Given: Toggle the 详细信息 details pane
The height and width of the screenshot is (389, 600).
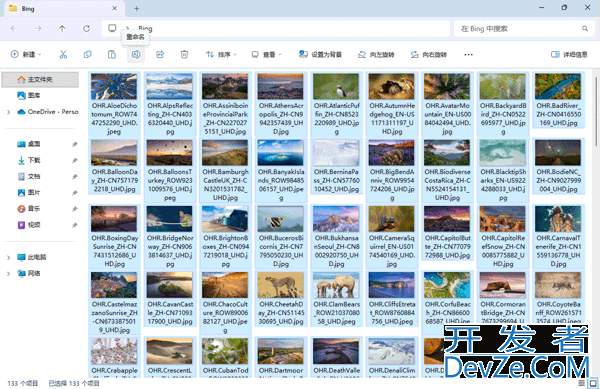Looking at the screenshot, I should coord(569,55).
